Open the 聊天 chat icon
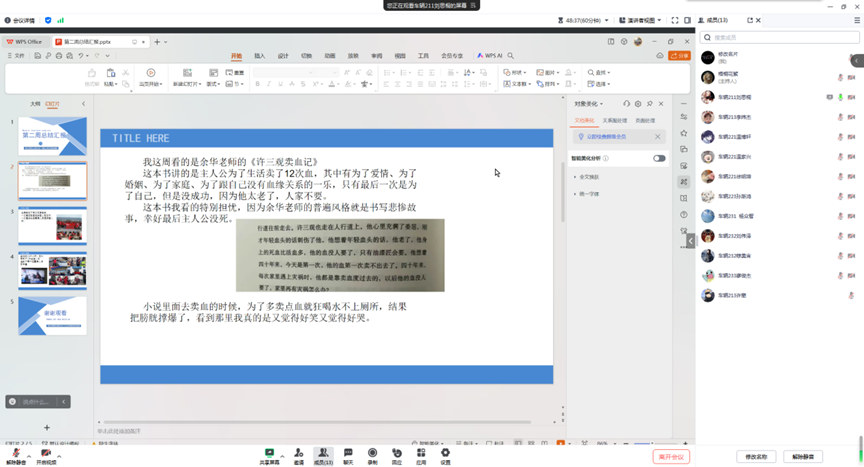The image size is (864, 467). click(x=348, y=453)
